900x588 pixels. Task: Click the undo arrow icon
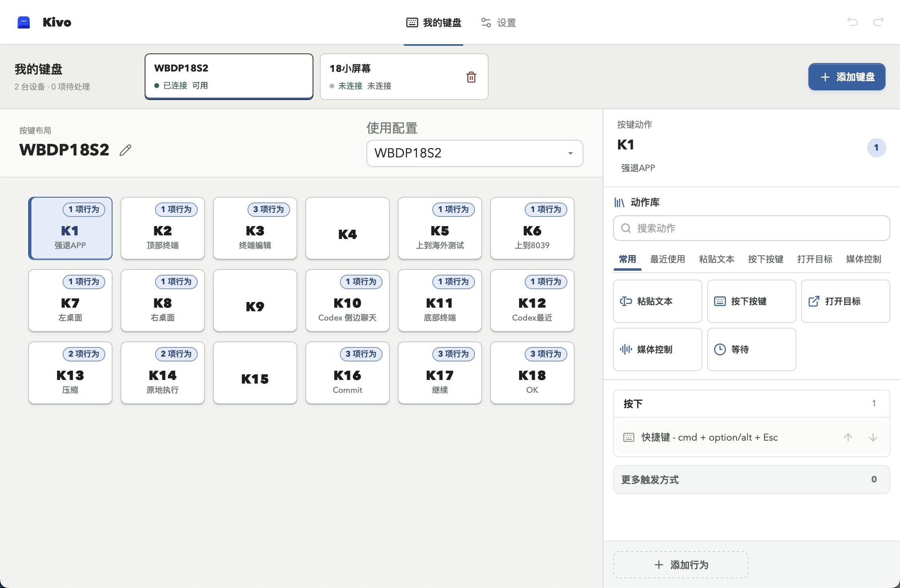pos(852,22)
